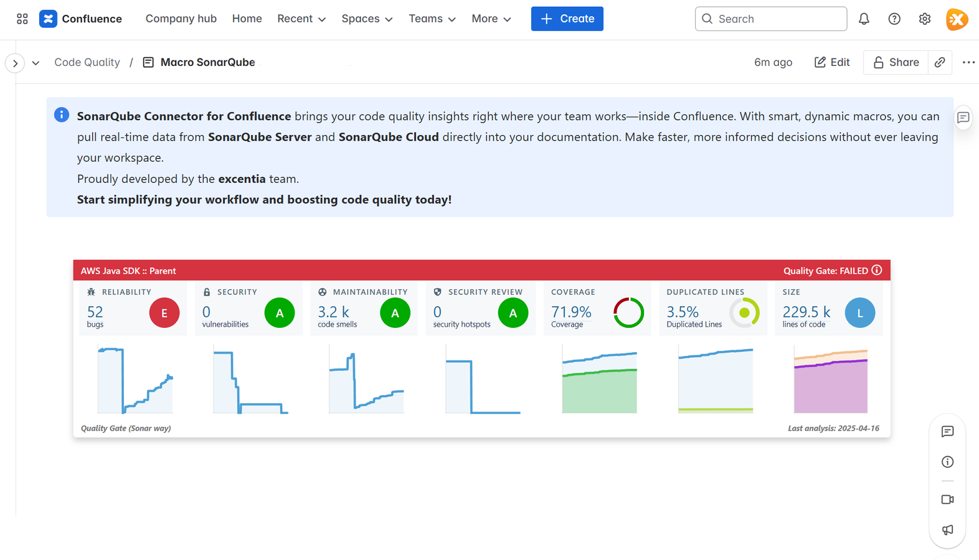This screenshot has height=560, width=979.
Task: Open the Code Quality breadcrumb link
Action: [87, 62]
